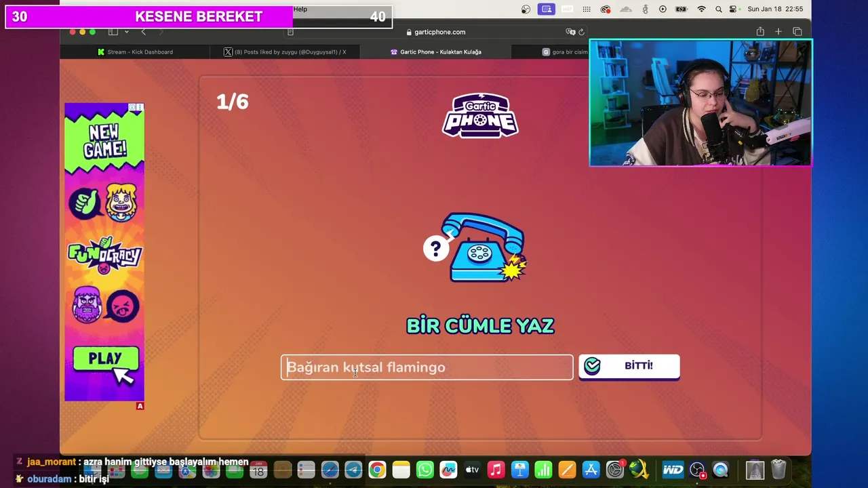Open WD app from the Dock
Screen dimensions: 868x488
click(673, 470)
